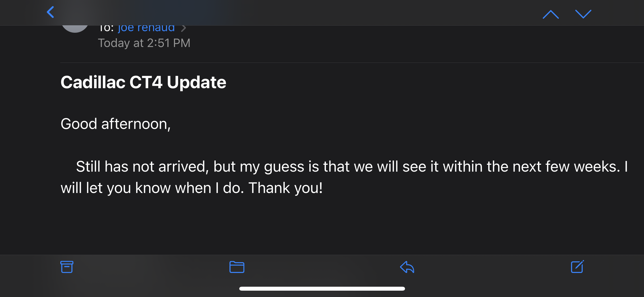Archive this Cadillac CT4 email

pos(67,267)
